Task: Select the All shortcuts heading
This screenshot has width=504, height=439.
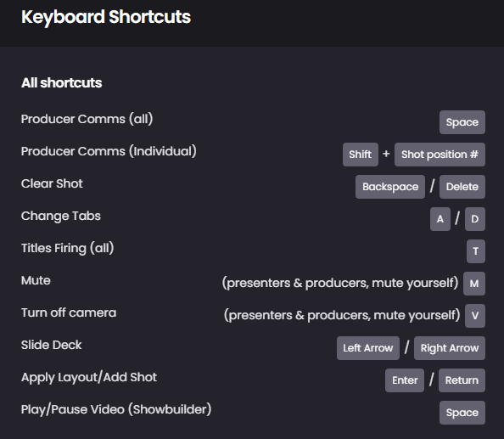Action: pyautogui.click(x=62, y=83)
